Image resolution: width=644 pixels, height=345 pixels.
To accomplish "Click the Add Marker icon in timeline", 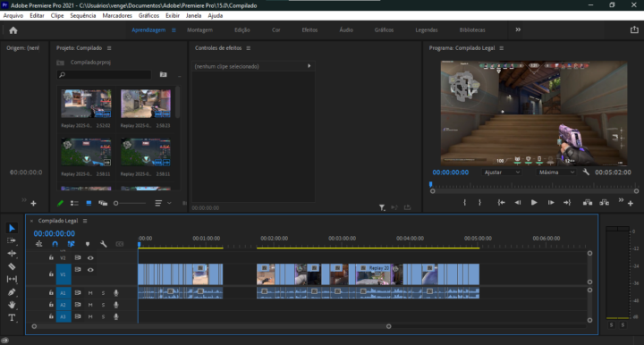I will tap(88, 244).
